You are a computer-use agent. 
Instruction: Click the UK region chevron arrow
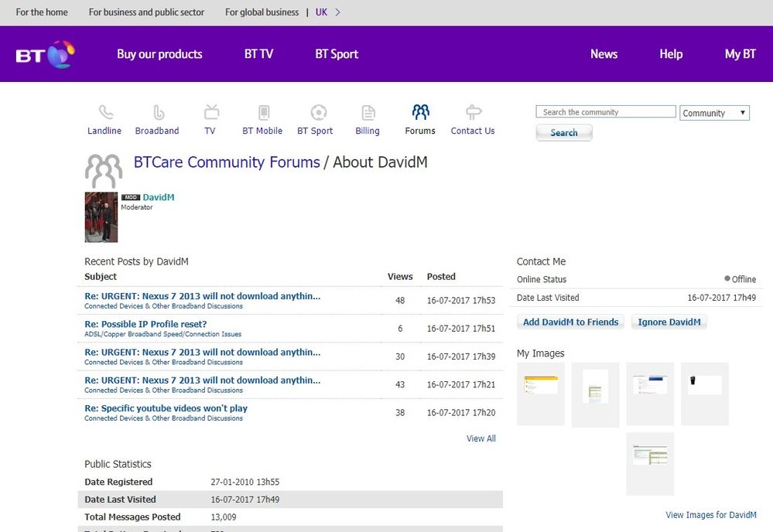coord(337,12)
